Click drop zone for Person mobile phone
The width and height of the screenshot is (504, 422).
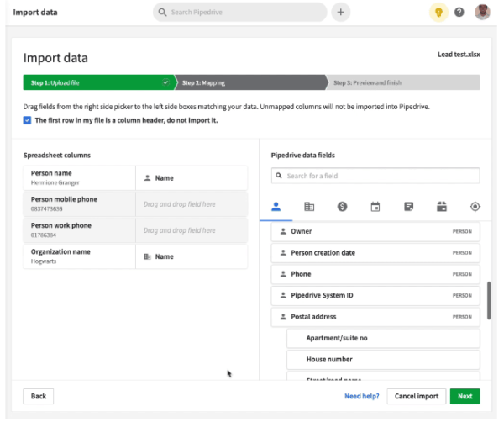[192, 204]
